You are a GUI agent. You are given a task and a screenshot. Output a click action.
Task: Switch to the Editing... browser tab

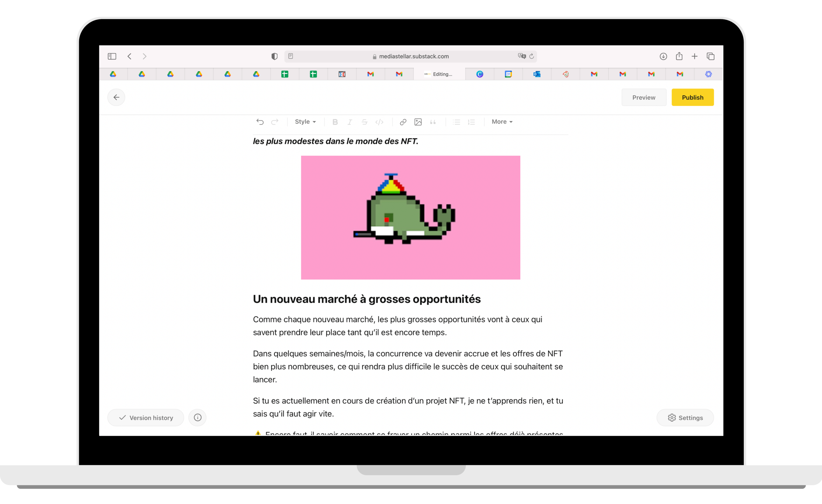click(439, 74)
